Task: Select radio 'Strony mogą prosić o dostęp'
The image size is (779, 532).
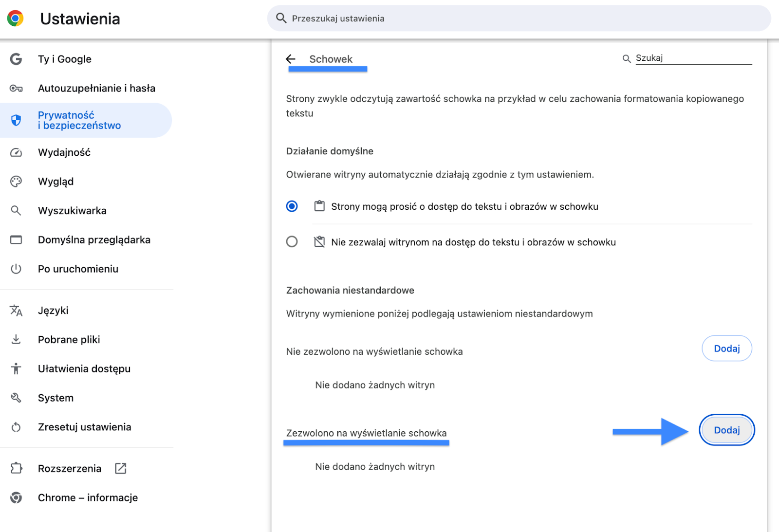Action: (x=292, y=206)
